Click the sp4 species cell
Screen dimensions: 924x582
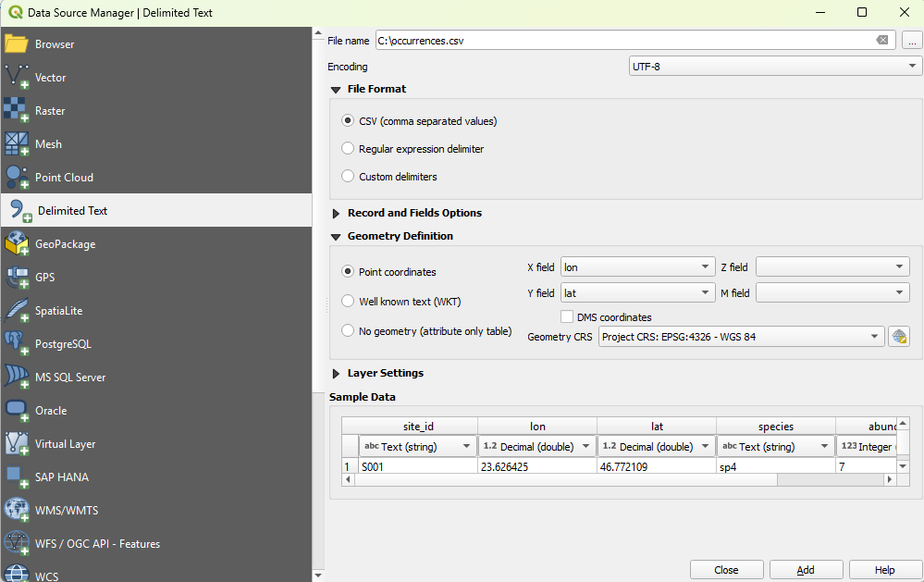775,466
